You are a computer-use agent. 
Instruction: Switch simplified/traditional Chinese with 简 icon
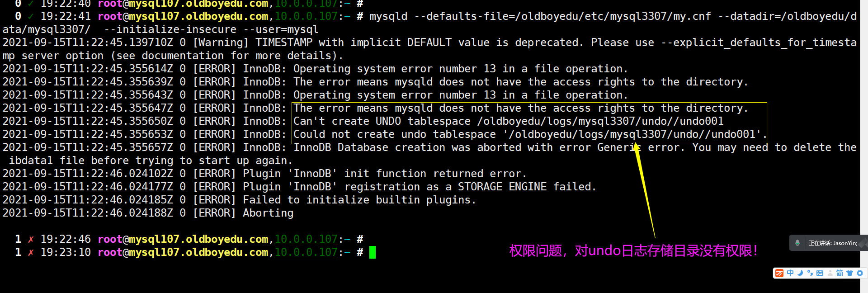tap(840, 273)
